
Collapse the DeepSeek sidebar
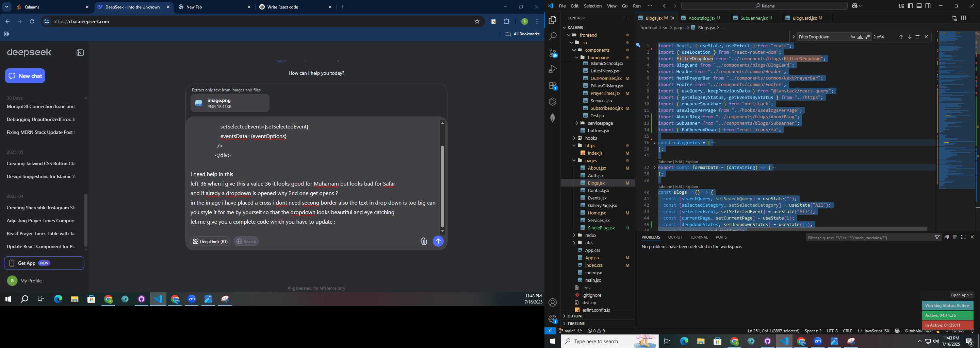(80, 53)
